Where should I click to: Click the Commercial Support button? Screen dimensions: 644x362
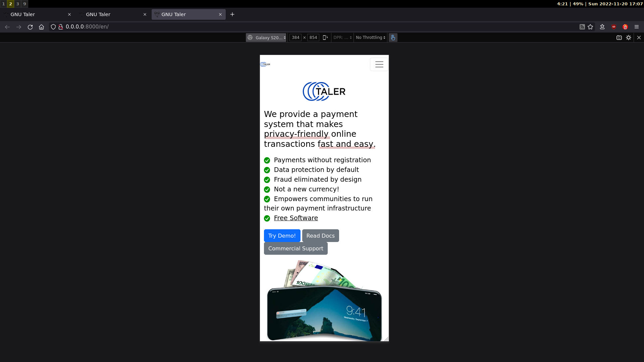296,248
